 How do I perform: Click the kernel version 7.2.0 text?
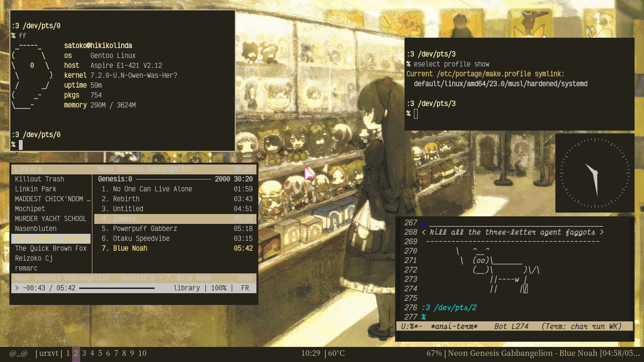tap(134, 75)
